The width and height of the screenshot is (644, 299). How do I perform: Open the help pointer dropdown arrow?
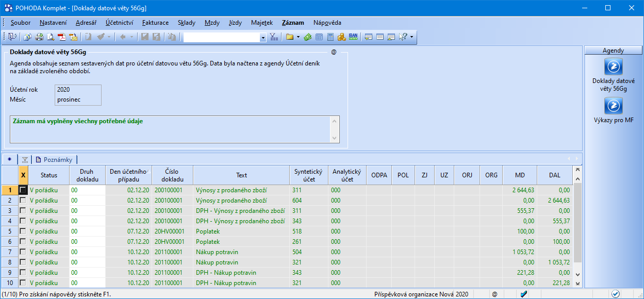[411, 37]
